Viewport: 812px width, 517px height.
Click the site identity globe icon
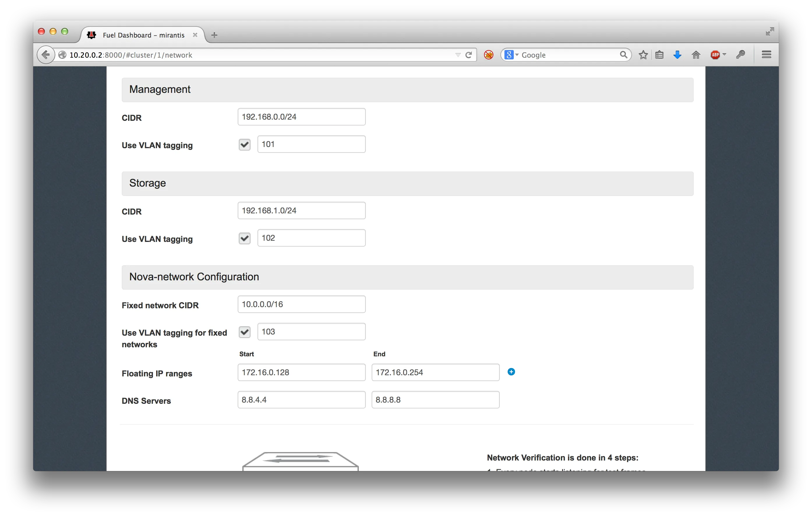62,55
